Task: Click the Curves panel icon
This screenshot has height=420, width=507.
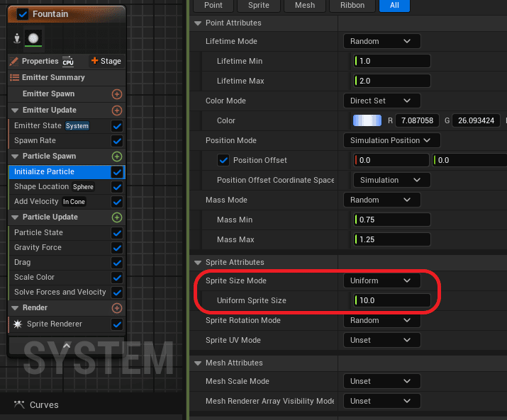Action: coord(19,404)
